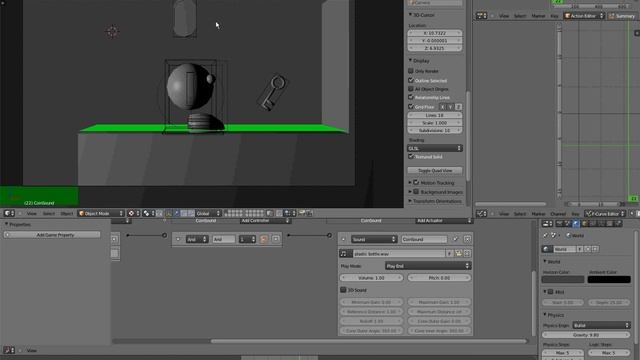
Task: Select the Object tab icon in properties
Action: click(x=584, y=224)
